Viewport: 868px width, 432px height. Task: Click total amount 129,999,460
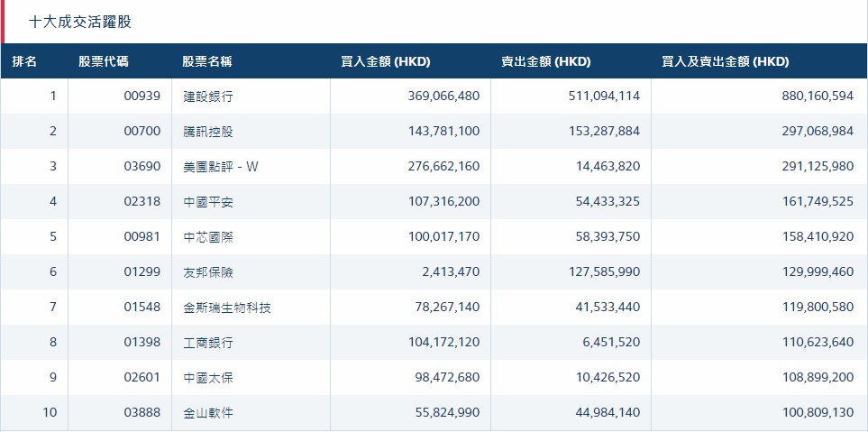pyautogui.click(x=818, y=272)
